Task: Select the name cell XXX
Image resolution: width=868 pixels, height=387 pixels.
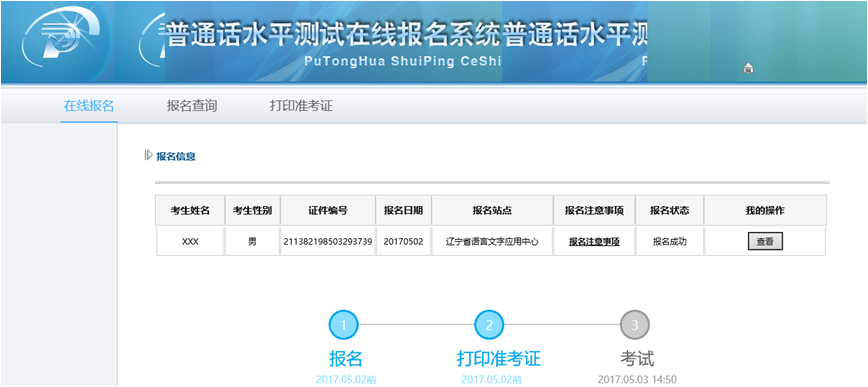Action: point(190,241)
